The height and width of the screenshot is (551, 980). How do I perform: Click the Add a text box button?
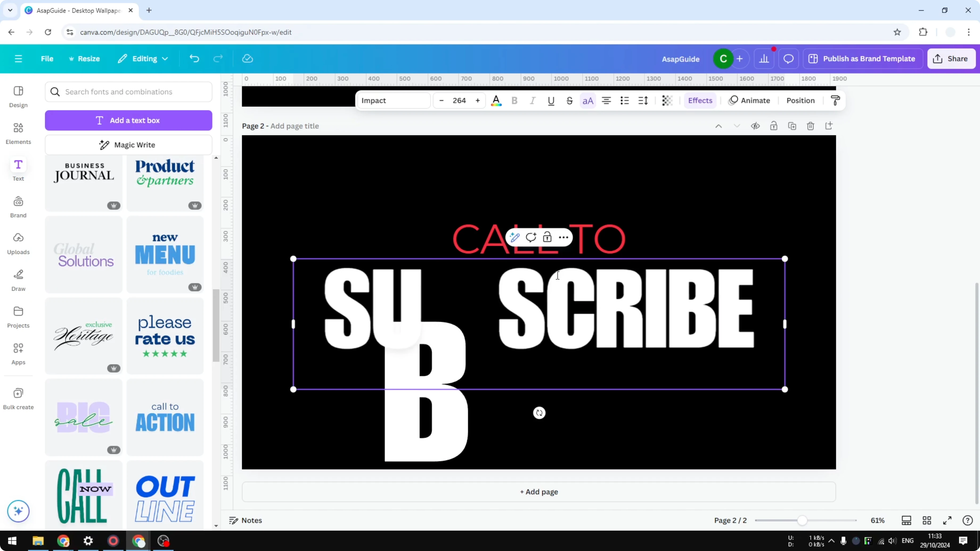coord(129,120)
